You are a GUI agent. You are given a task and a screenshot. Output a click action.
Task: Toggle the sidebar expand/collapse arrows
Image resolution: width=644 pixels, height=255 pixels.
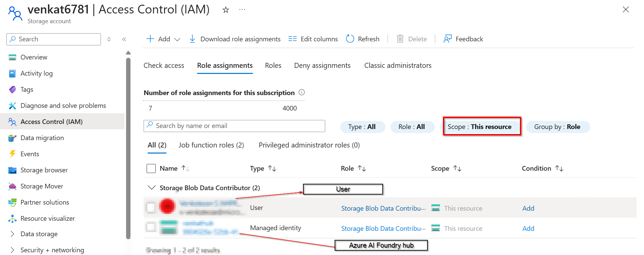[109, 39]
